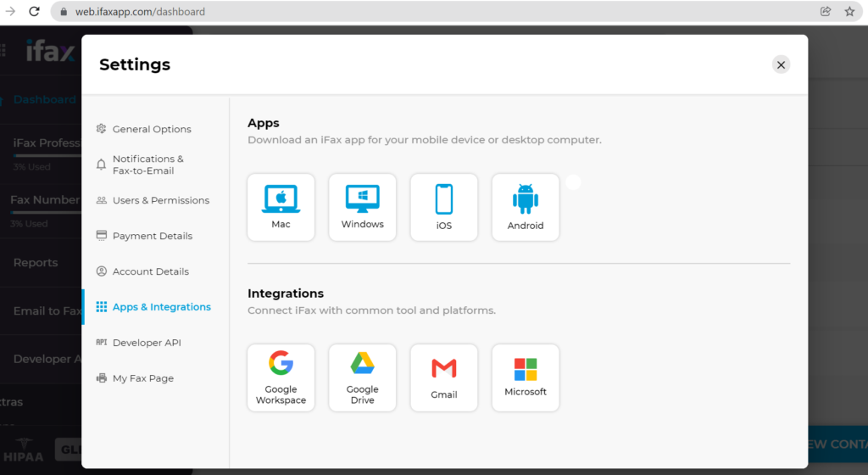Click the Payment Details card icon
Screen dimensions: 868x475
(x=102, y=235)
